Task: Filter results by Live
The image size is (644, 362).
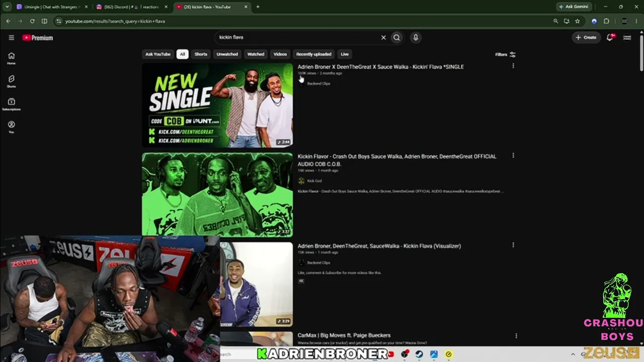Action: pos(345,54)
